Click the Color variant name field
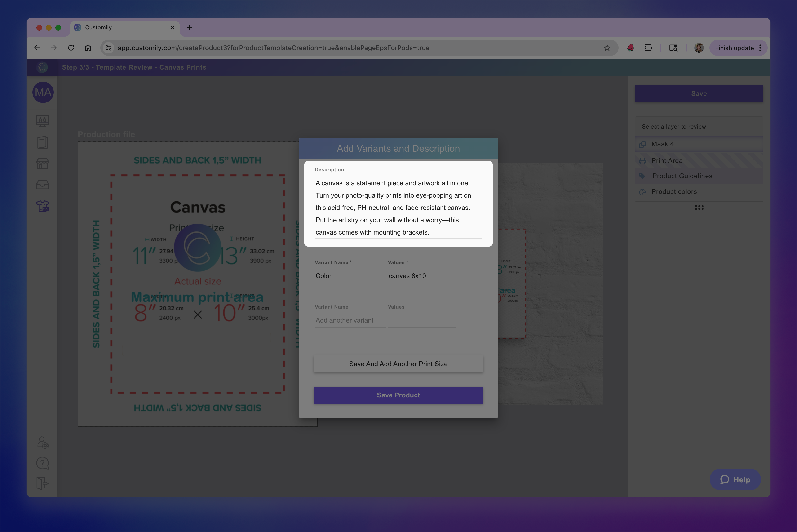797x532 pixels. [350, 276]
